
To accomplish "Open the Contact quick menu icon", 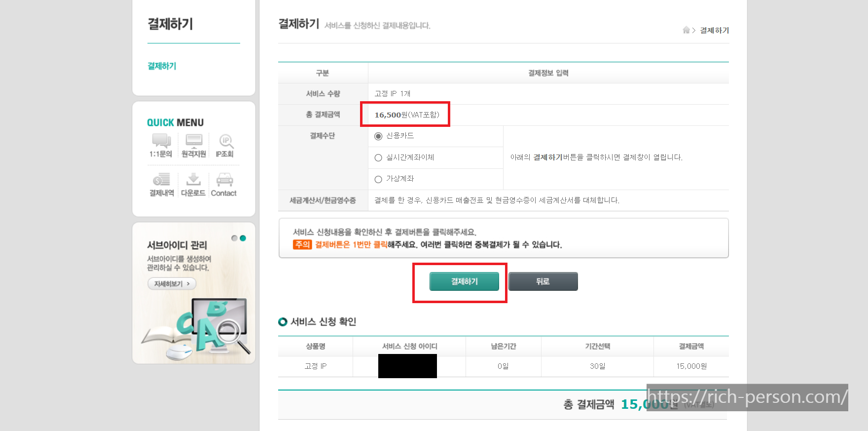I will pyautogui.click(x=224, y=185).
